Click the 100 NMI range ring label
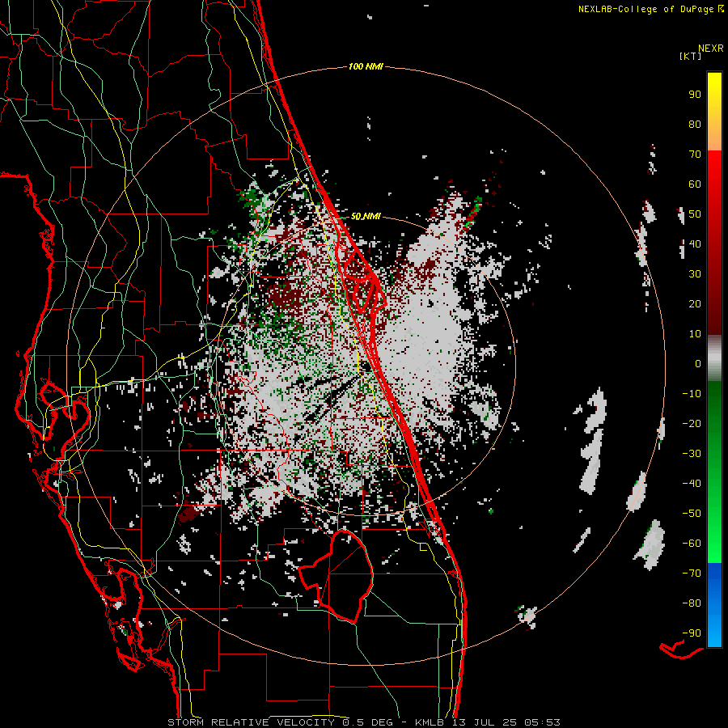 366,66
